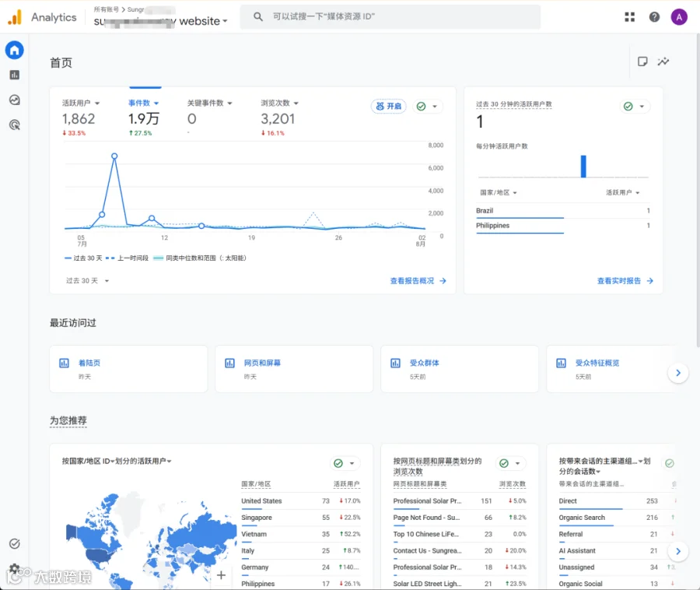Click next arrow in recommended cards
Image resolution: width=700 pixels, height=590 pixels.
coord(677,551)
